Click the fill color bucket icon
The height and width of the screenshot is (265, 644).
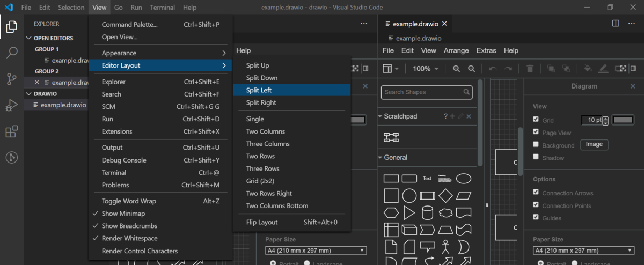[588, 69]
